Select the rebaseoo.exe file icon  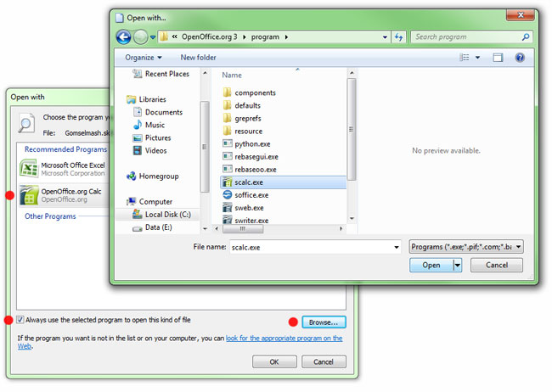(x=228, y=169)
